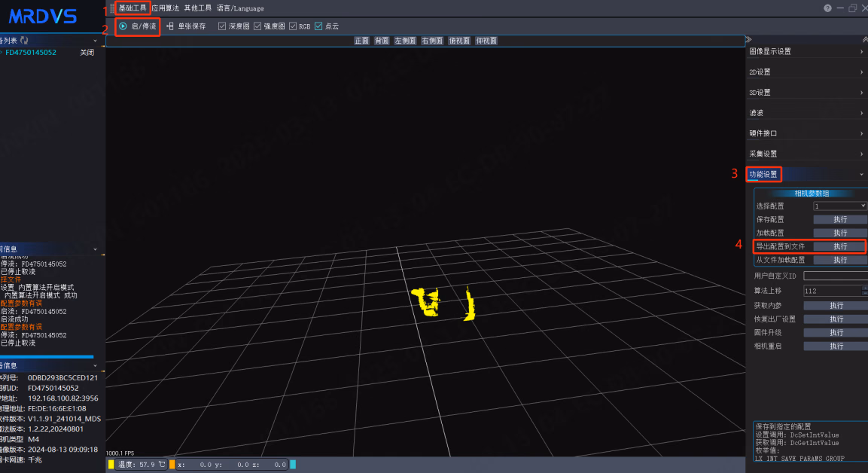Click the 单张保存 toolbar label
Screen dimensions: 868x473
tap(191, 26)
